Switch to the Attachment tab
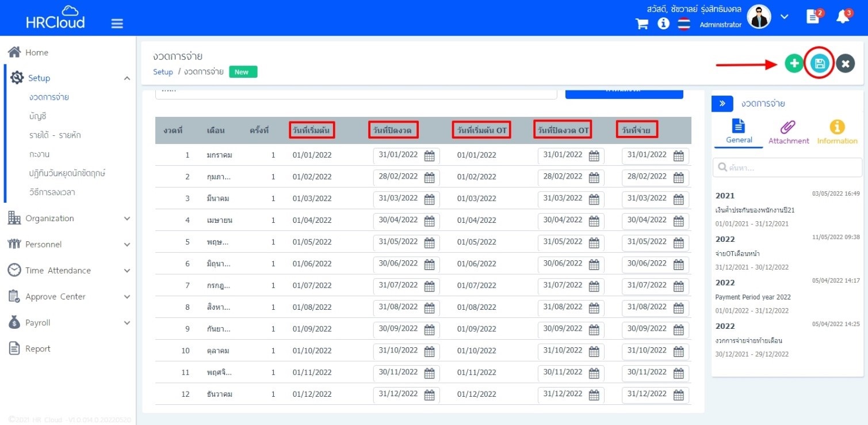 (x=788, y=132)
